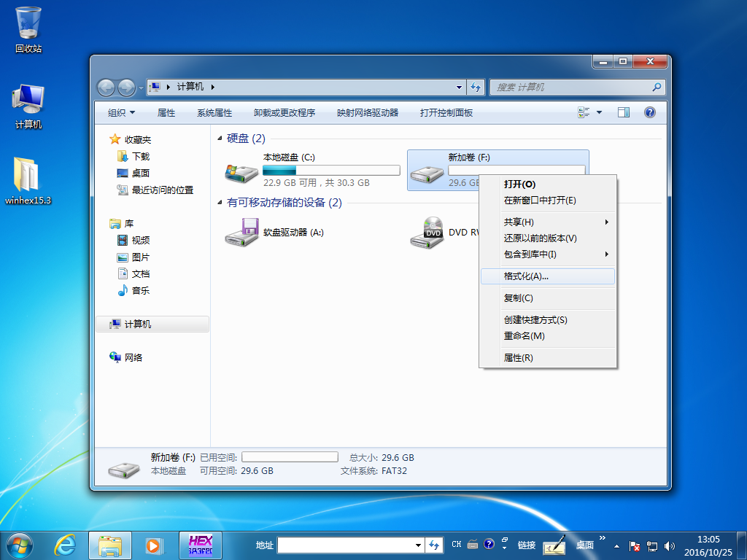Click 打开控制面板 in toolbar

pos(446,113)
